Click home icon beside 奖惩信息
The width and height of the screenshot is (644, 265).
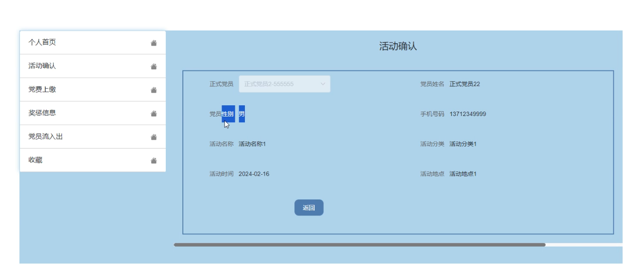pyautogui.click(x=154, y=114)
